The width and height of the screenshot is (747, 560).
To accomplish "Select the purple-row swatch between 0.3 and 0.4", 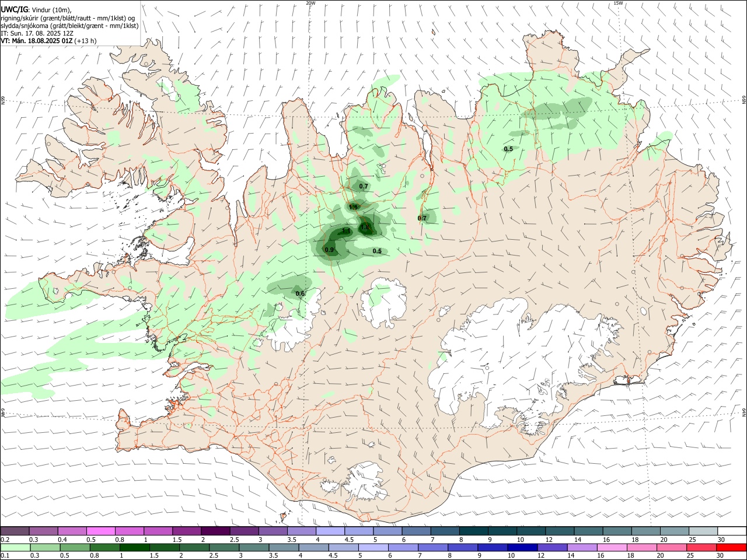I will (44, 531).
